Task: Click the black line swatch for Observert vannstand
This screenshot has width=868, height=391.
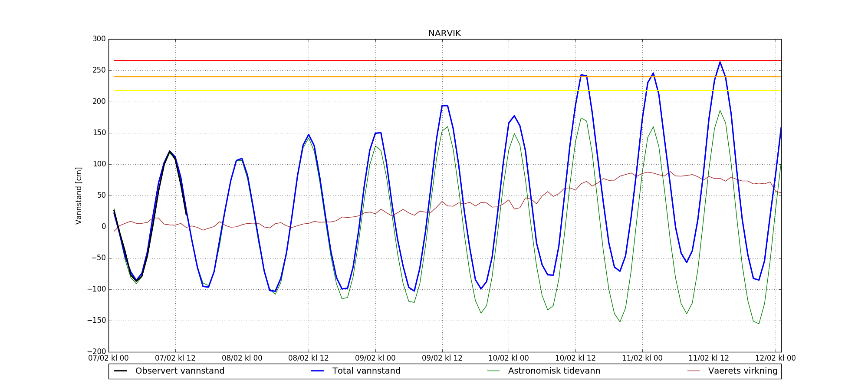Action: pyautogui.click(x=120, y=371)
